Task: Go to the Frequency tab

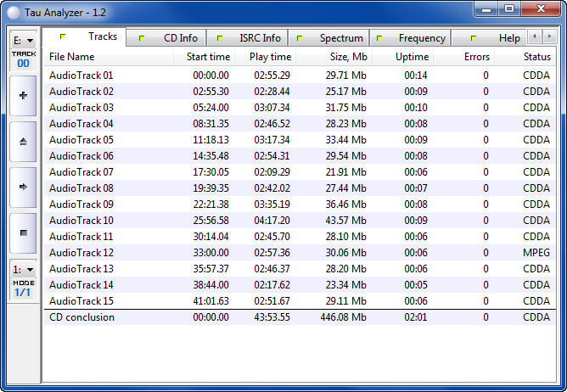Action: [411, 38]
